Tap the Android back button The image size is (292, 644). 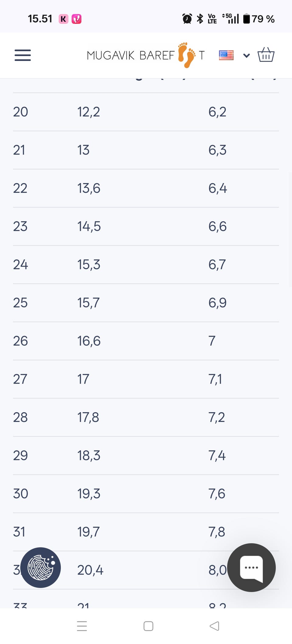click(214, 626)
